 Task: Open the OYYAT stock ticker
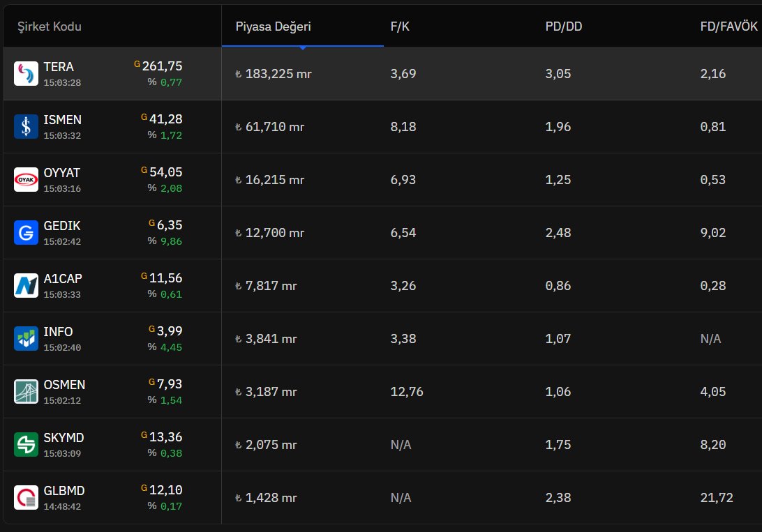click(61, 172)
